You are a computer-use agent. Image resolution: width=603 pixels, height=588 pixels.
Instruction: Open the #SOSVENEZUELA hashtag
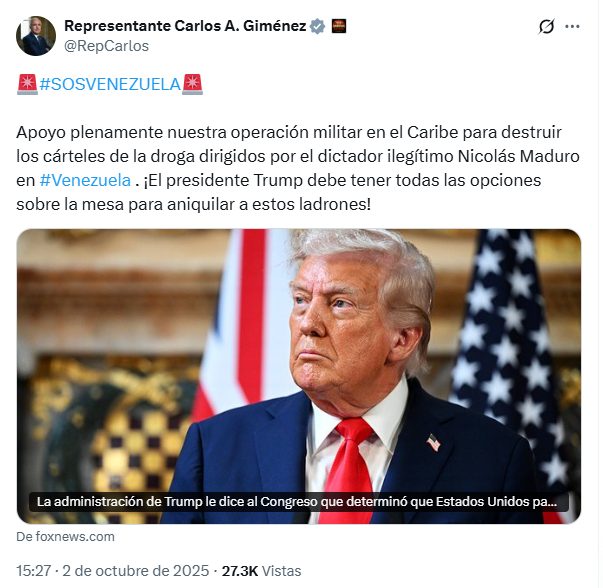110,84
